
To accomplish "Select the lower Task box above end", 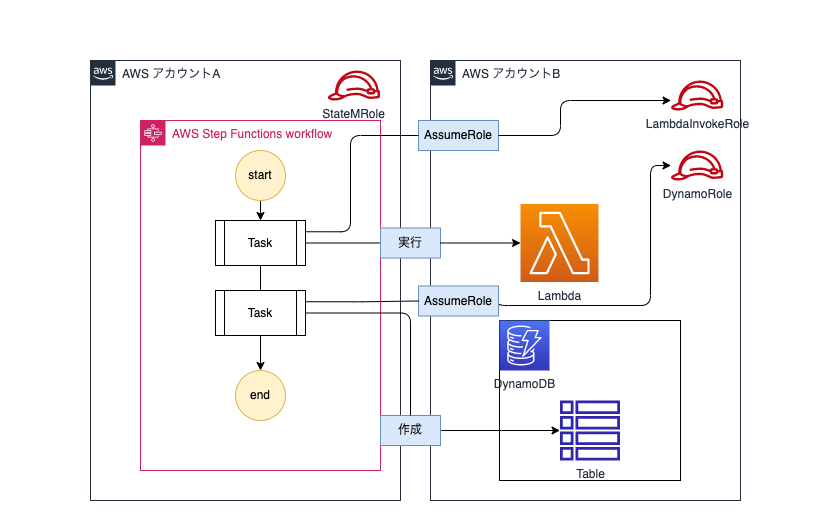I will tap(260, 313).
